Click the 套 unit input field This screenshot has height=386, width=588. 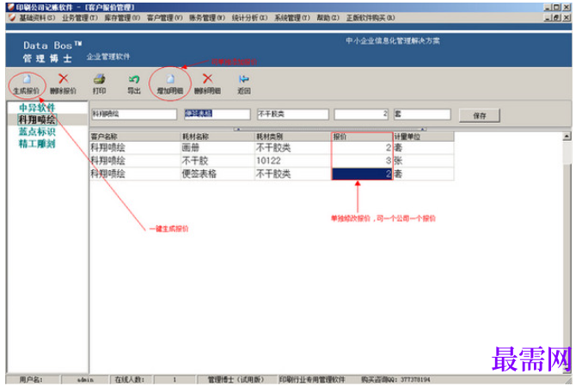pos(422,114)
